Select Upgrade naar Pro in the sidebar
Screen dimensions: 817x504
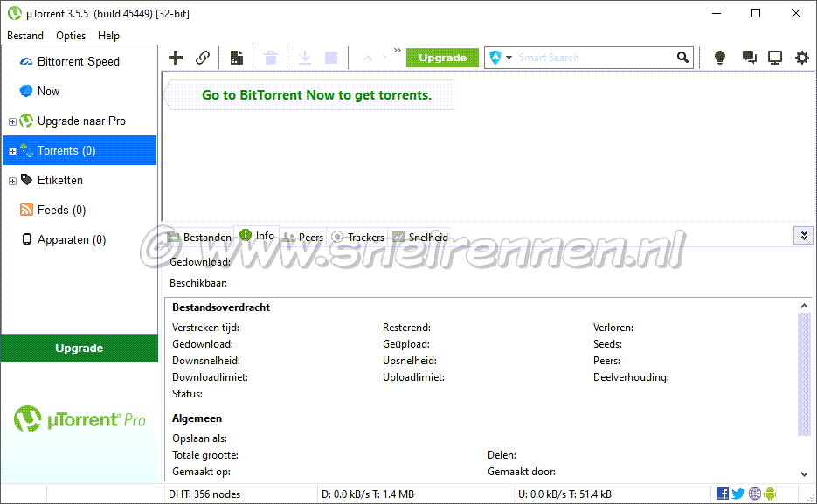pos(81,121)
